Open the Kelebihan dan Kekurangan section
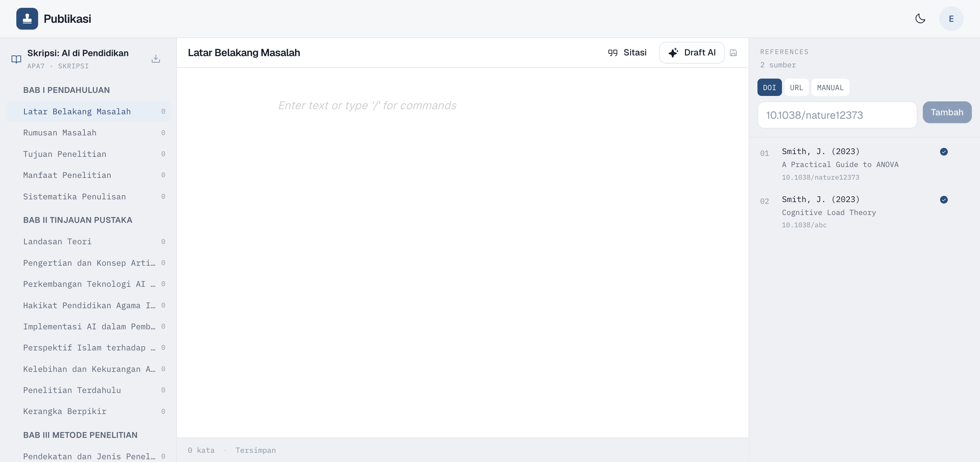980x462 pixels. [88, 369]
